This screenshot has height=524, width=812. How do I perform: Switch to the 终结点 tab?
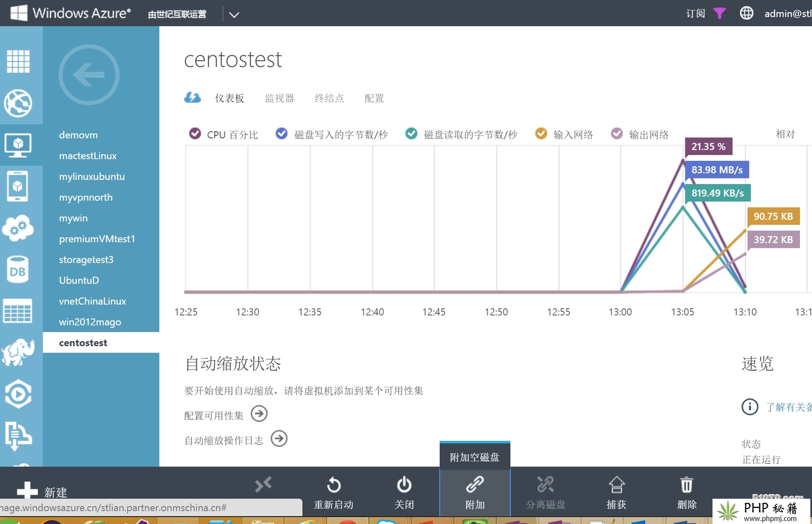click(x=329, y=98)
